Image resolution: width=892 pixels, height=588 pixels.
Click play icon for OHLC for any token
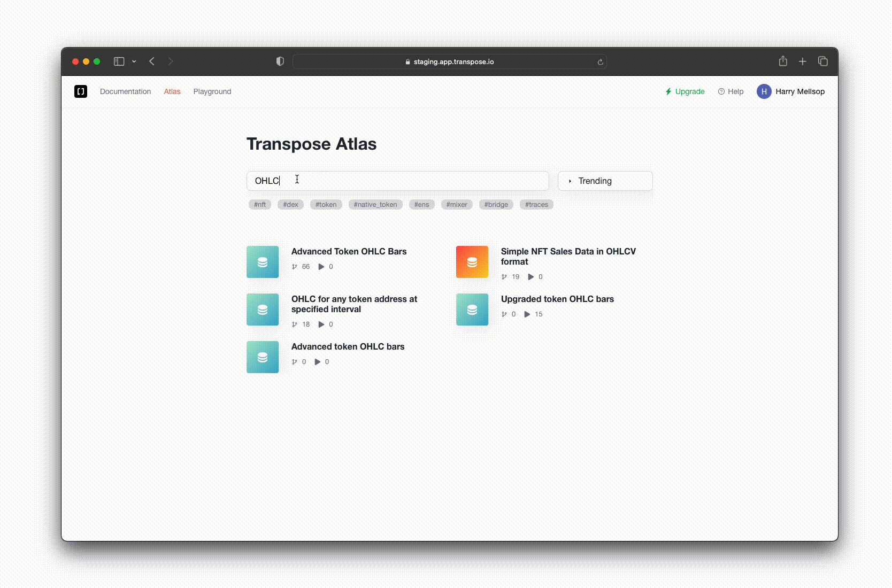point(321,324)
